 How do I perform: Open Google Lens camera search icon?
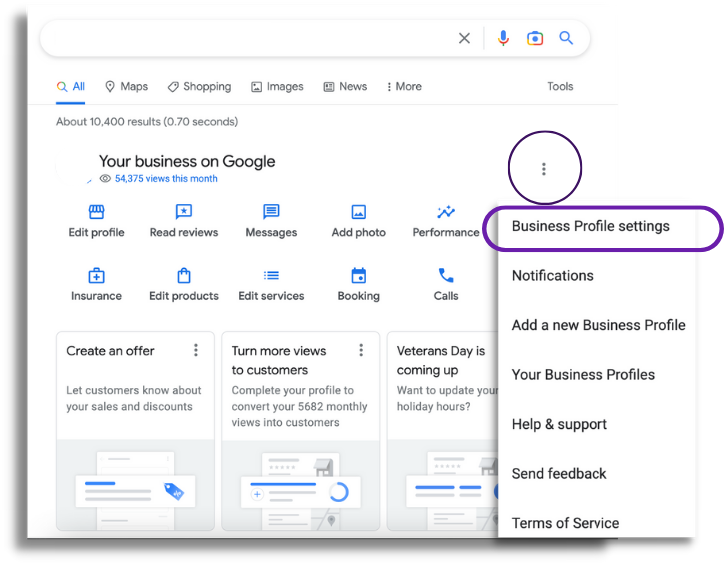(535, 38)
